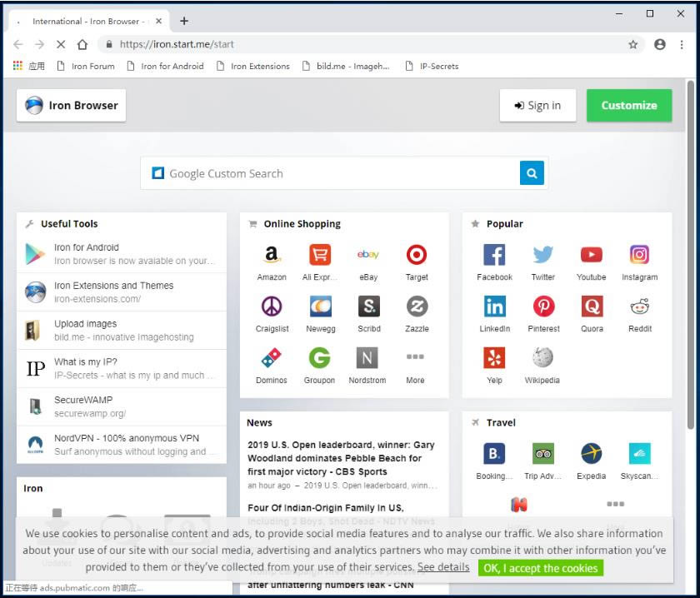Open the Iron Forum bookmark
Viewport: 700px width, 598px height.
coord(85,66)
